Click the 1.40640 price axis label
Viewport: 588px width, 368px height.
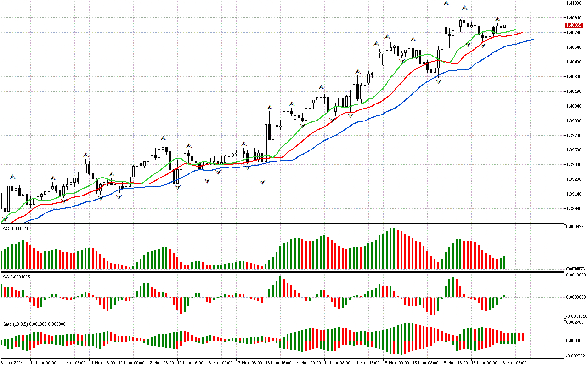pyautogui.click(x=574, y=47)
